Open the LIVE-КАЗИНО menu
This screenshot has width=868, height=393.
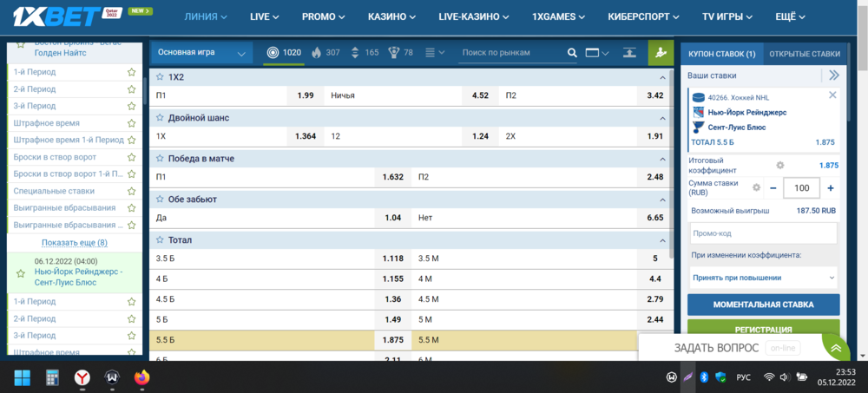click(x=474, y=16)
